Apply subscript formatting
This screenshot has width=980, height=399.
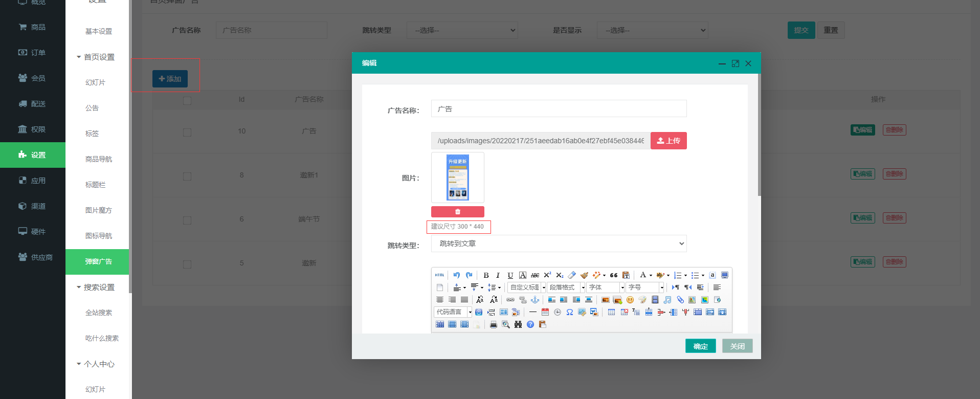coord(560,275)
